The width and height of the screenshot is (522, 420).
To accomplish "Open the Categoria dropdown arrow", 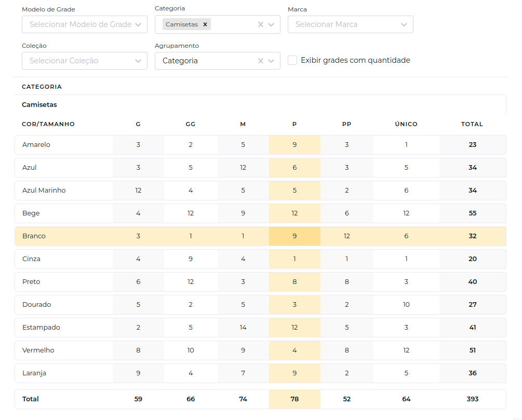I will click(271, 24).
